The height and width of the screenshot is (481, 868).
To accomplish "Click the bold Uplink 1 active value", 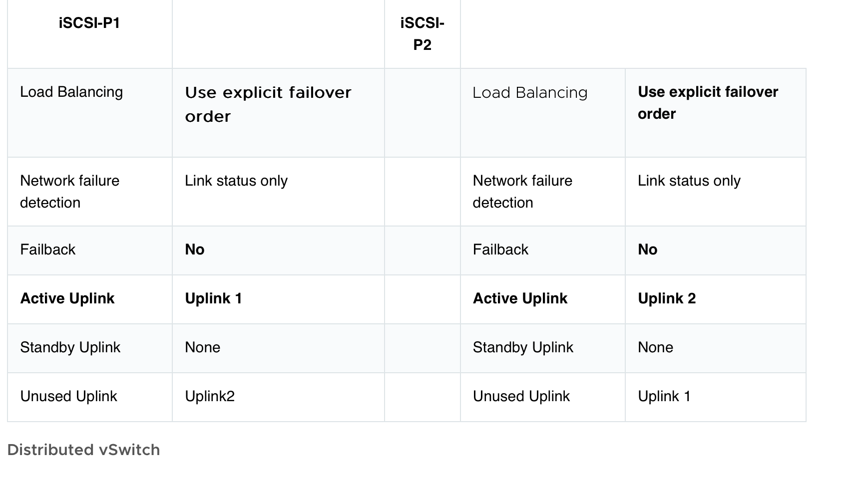I will [213, 298].
